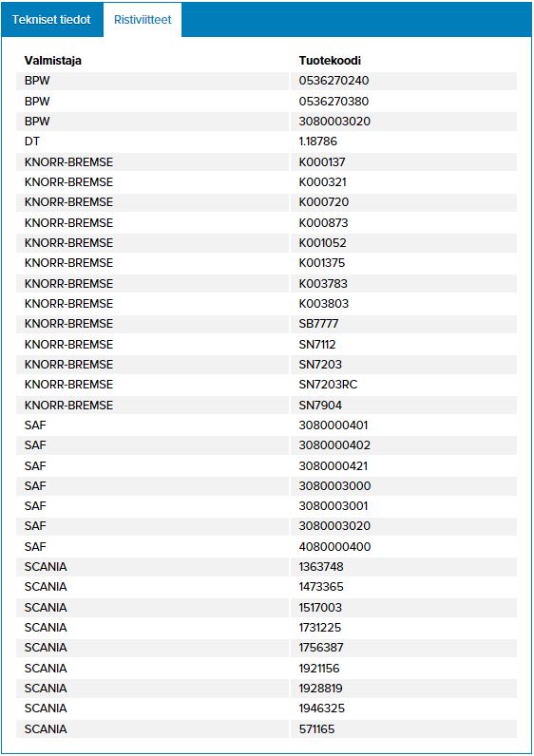Screen dimensions: 534x756
Task: Select BPW product code 0536270380
Action: [334, 102]
